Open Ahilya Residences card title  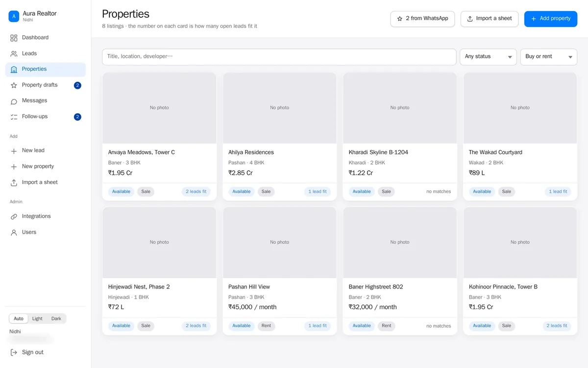pyautogui.click(x=251, y=153)
